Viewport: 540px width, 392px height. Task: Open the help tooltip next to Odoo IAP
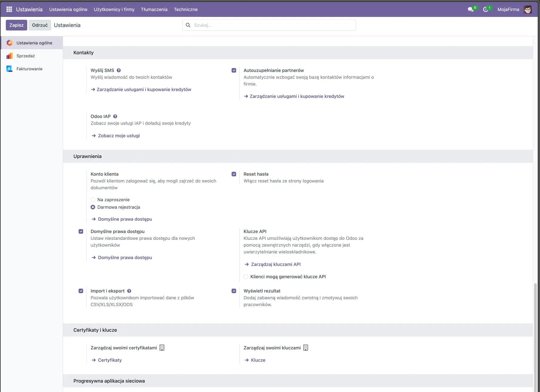click(115, 116)
